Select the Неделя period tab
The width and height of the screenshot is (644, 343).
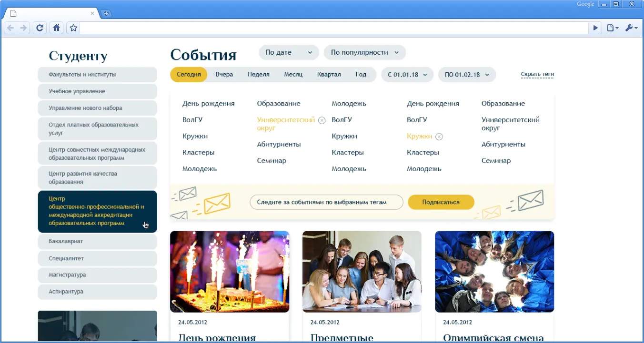coord(259,75)
